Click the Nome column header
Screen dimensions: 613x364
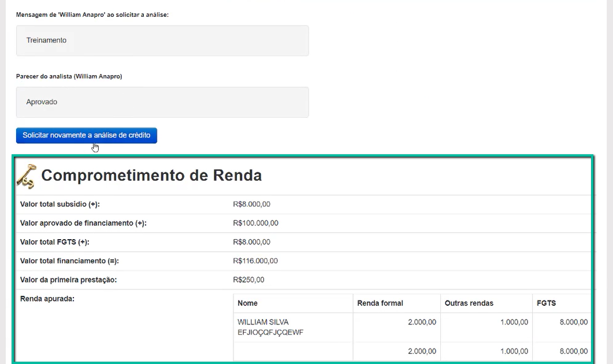[x=248, y=303]
